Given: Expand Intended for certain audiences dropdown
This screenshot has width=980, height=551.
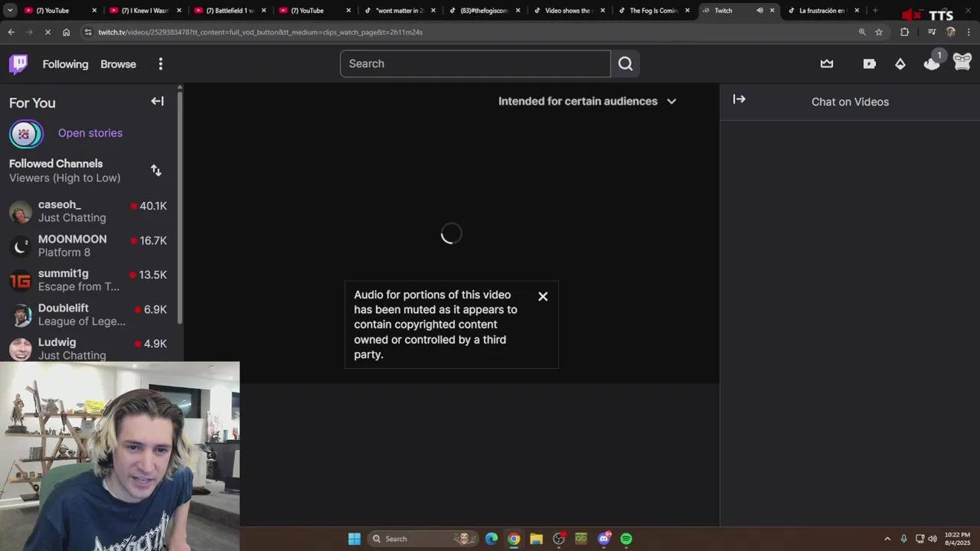Looking at the screenshot, I should [x=587, y=101].
